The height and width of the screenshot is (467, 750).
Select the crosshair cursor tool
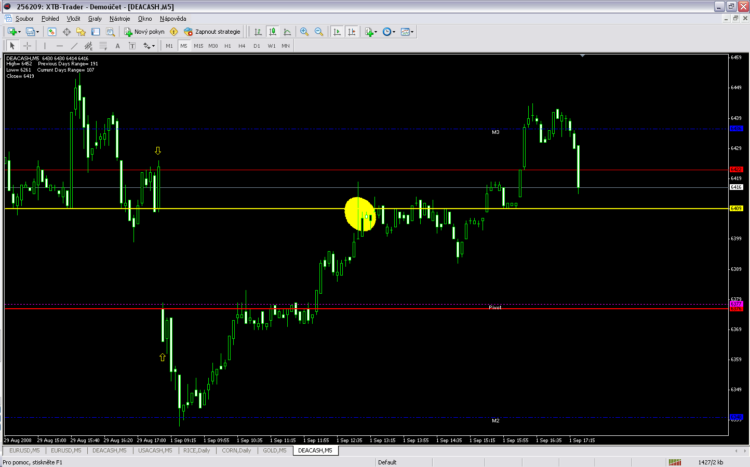(26, 46)
